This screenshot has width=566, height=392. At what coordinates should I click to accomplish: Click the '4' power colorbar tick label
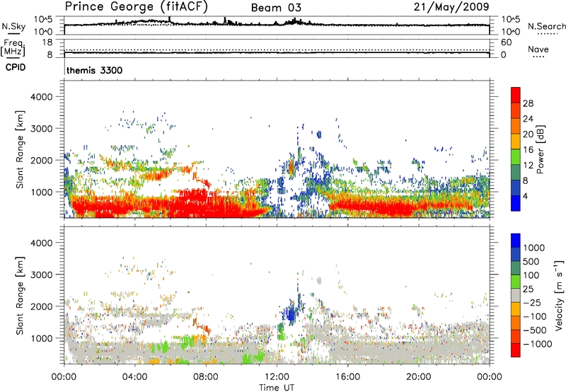pos(525,196)
